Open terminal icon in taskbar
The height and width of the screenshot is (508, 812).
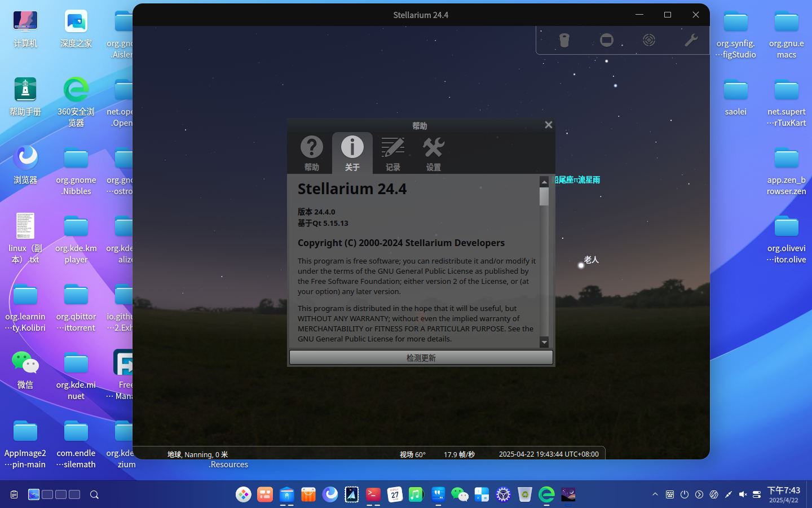coord(373,494)
